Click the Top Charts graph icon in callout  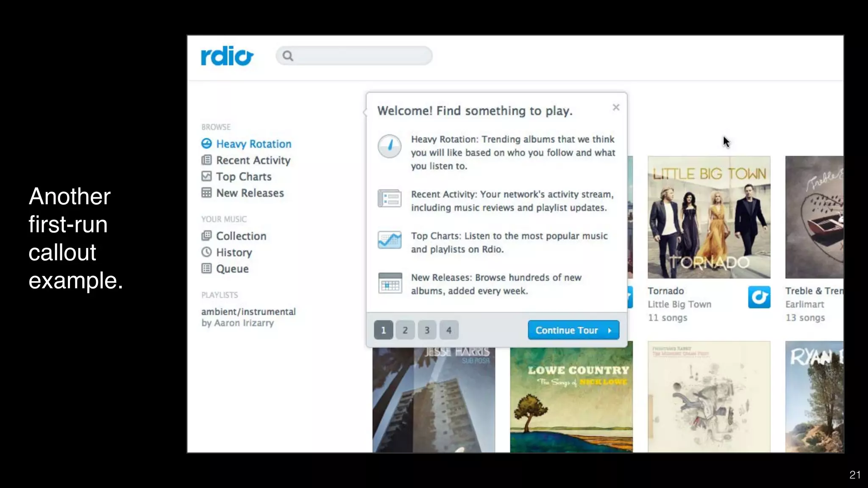(x=389, y=240)
